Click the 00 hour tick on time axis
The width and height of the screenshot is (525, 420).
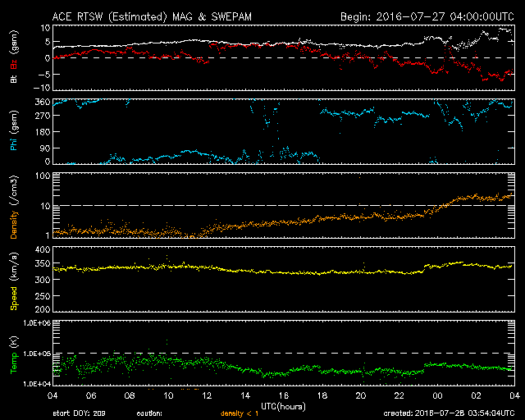click(437, 395)
